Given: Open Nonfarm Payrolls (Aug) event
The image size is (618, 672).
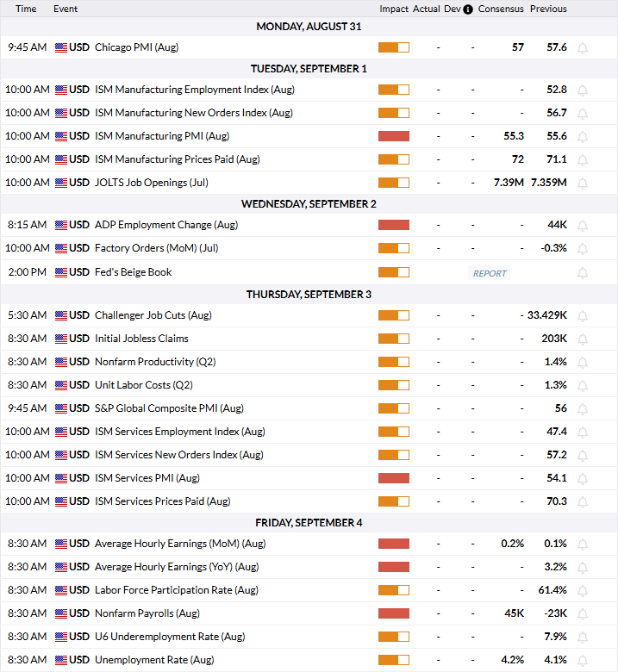Looking at the screenshot, I should pos(147,613).
